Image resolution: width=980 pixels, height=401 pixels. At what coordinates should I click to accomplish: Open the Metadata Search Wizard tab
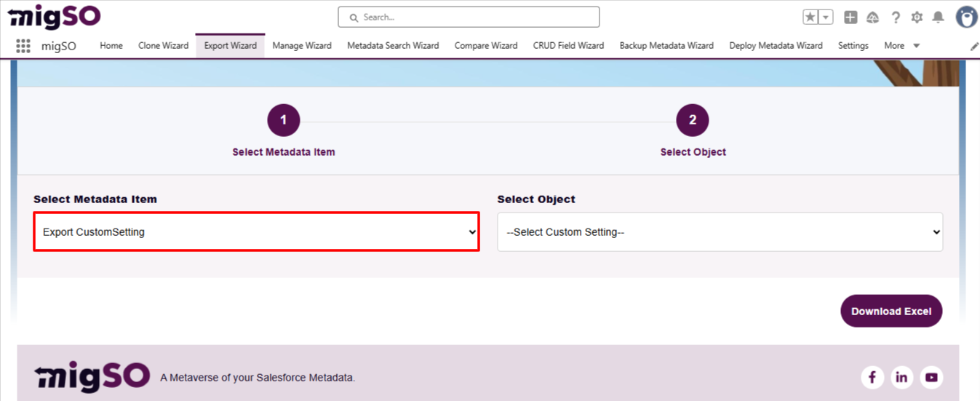(x=393, y=46)
